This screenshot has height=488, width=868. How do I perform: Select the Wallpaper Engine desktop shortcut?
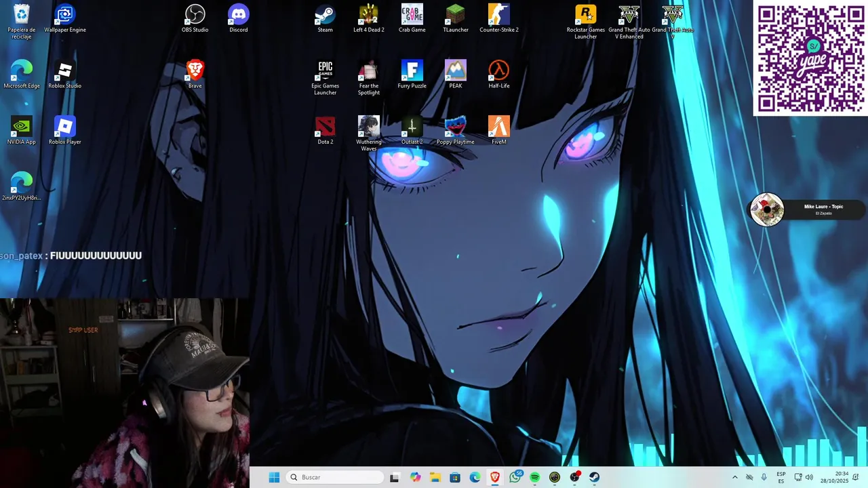coord(65,18)
